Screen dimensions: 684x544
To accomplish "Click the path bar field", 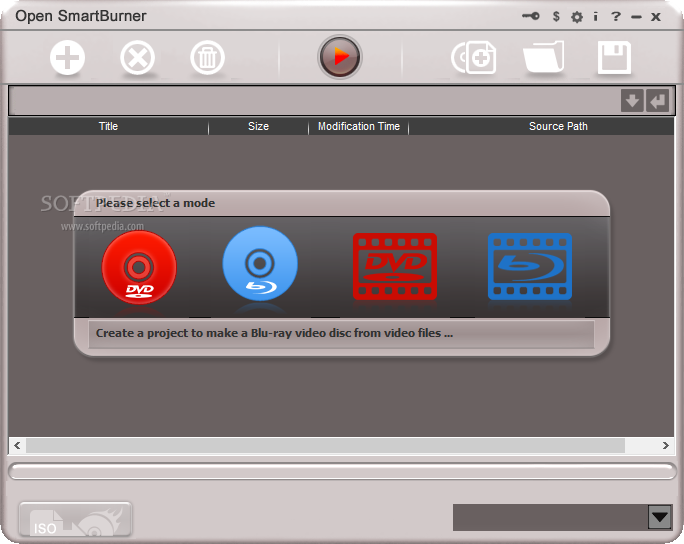I will pos(314,101).
